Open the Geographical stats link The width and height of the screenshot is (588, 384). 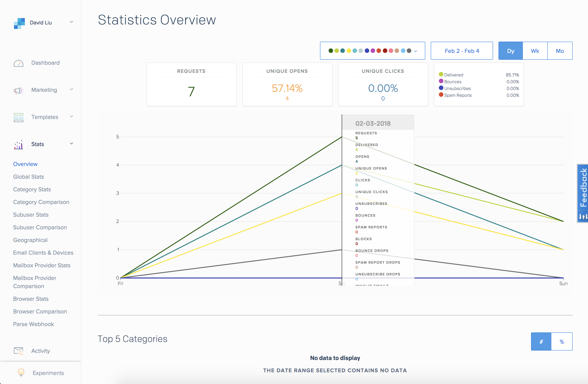[x=30, y=240]
